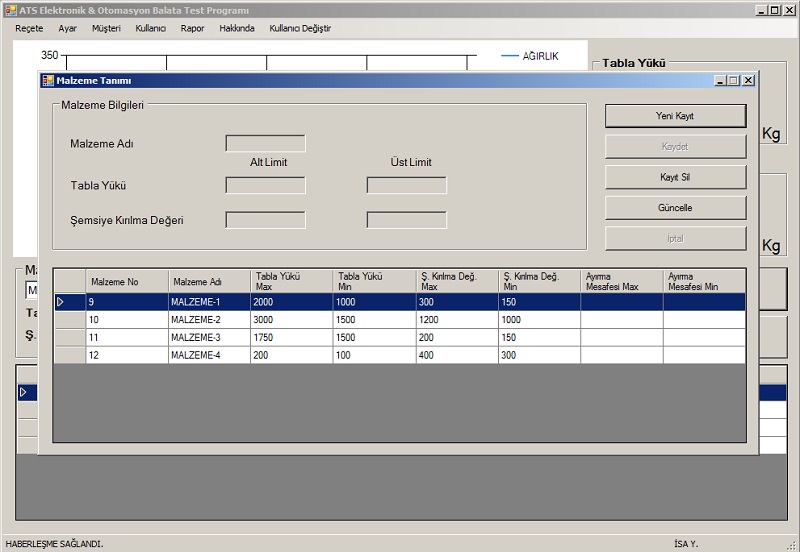The image size is (800, 552).
Task: Click the row header for MALZEME-3
Action: [x=69, y=337]
